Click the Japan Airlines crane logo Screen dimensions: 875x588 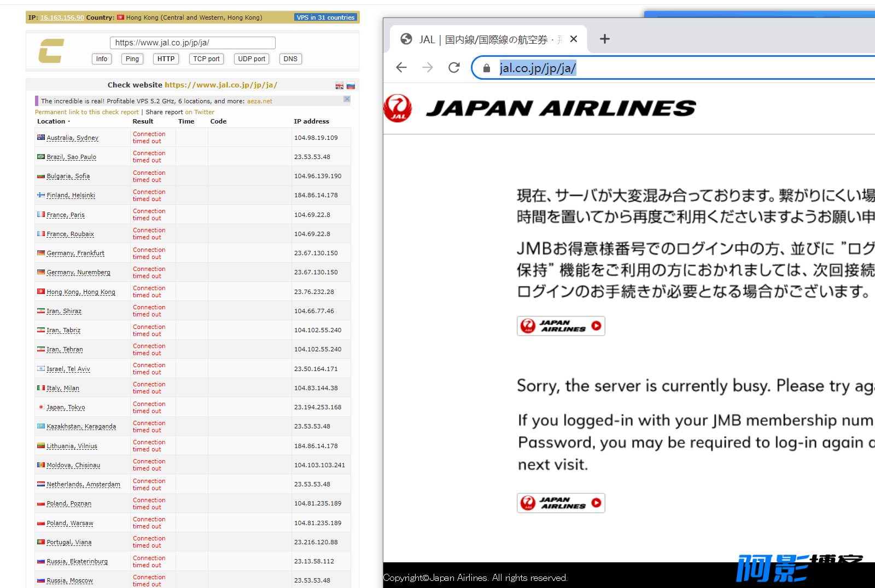point(398,108)
